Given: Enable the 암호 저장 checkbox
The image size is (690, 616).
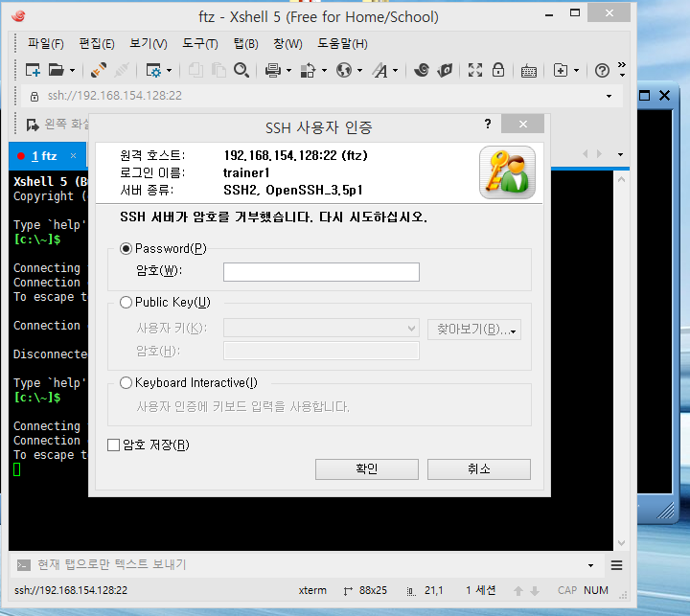Looking at the screenshot, I should point(114,445).
